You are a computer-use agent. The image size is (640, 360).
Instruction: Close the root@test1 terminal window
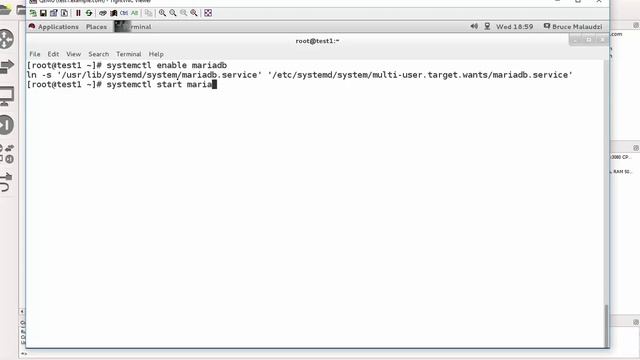pos(602,40)
